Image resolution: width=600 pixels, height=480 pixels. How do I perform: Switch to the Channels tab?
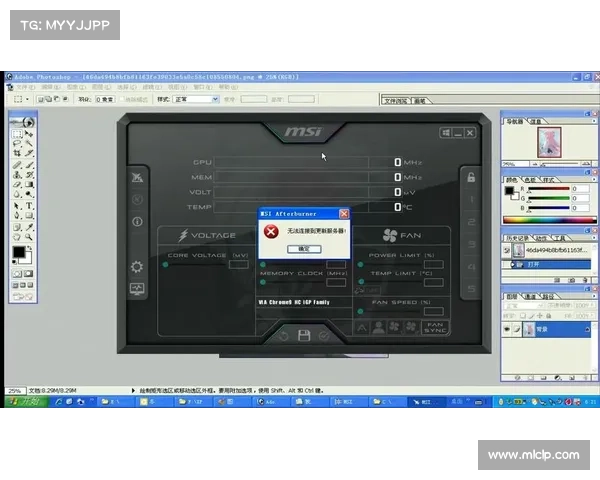point(530,296)
